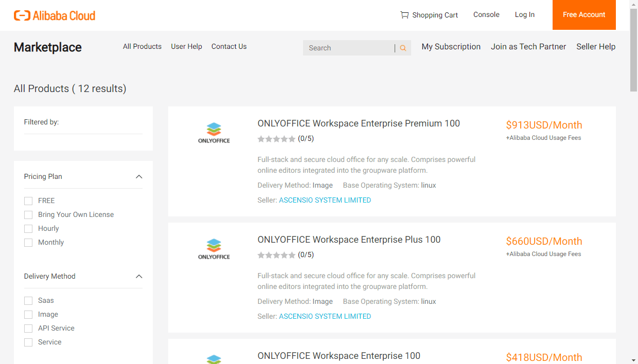Click the Free Account button
638x364 pixels.
click(x=584, y=15)
